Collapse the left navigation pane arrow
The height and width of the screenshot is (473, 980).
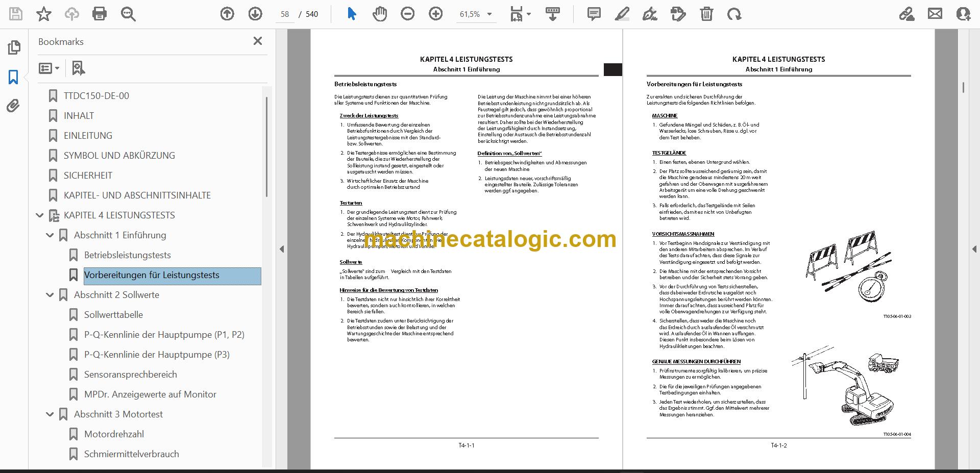click(x=282, y=249)
